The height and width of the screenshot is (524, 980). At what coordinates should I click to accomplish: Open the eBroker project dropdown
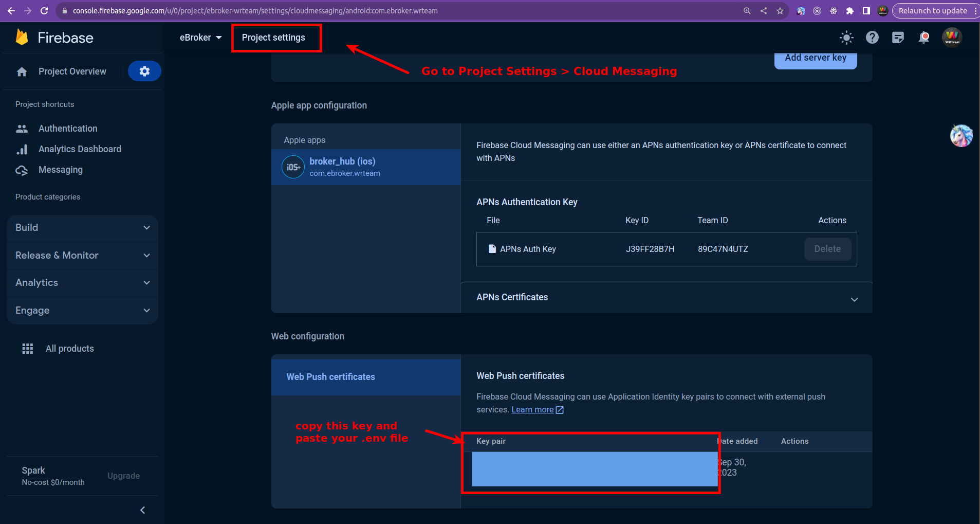(200, 38)
